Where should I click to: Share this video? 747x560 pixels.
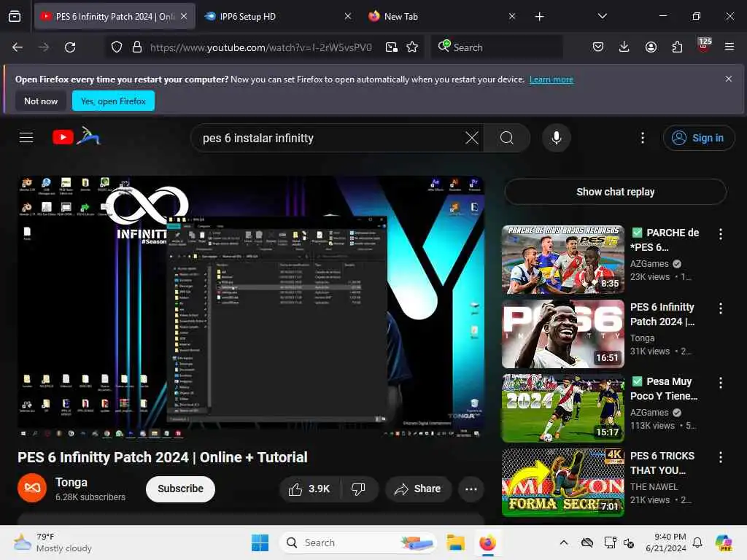click(x=418, y=489)
